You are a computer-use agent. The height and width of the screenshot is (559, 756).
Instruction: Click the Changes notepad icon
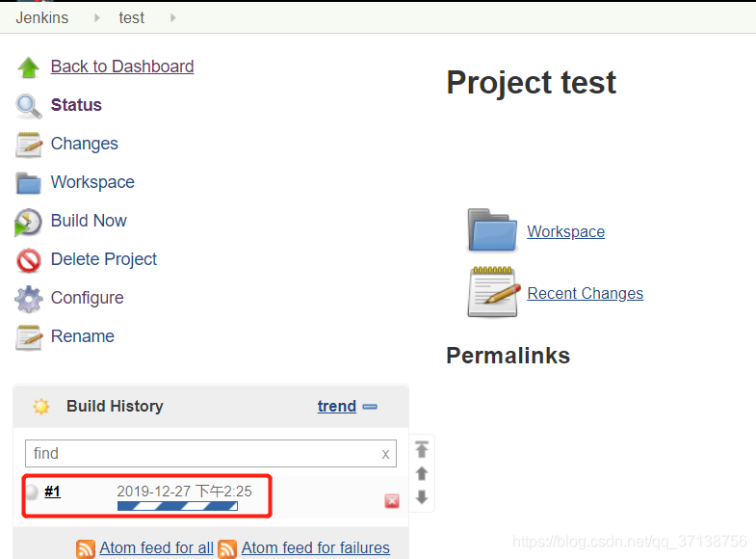pyautogui.click(x=29, y=145)
